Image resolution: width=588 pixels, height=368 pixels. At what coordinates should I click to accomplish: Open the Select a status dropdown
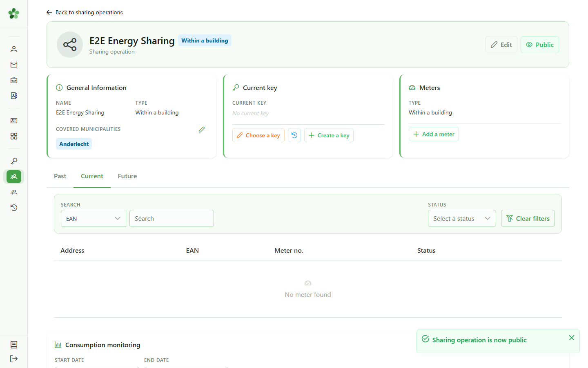click(x=462, y=218)
